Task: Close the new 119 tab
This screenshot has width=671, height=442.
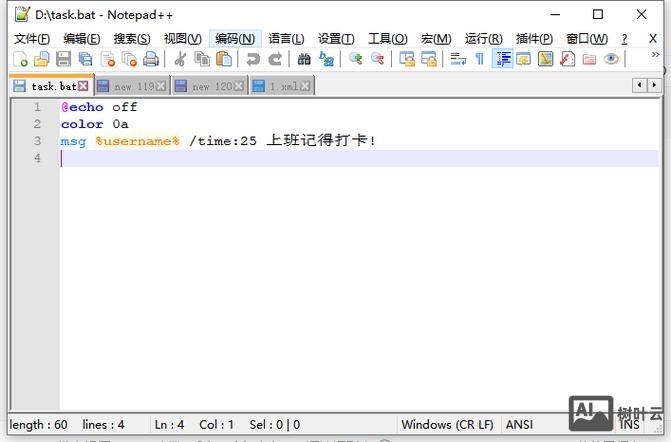Action: coord(161,86)
